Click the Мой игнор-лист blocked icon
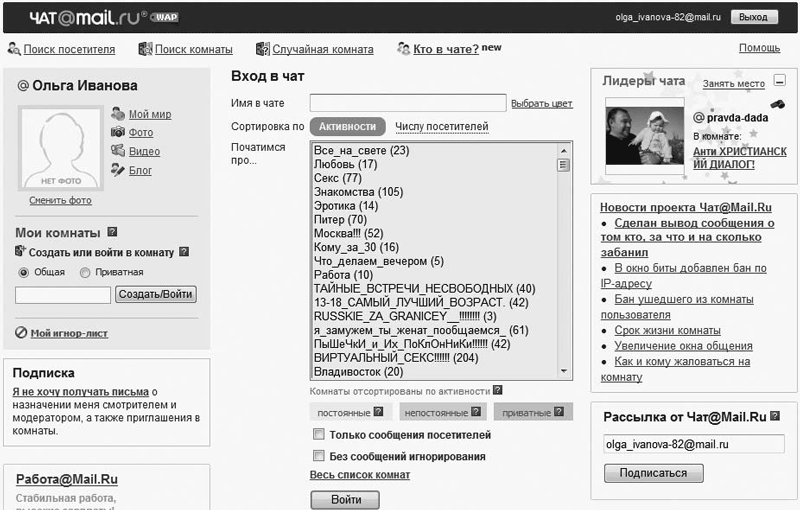The height and width of the screenshot is (510, 800). click(21, 333)
